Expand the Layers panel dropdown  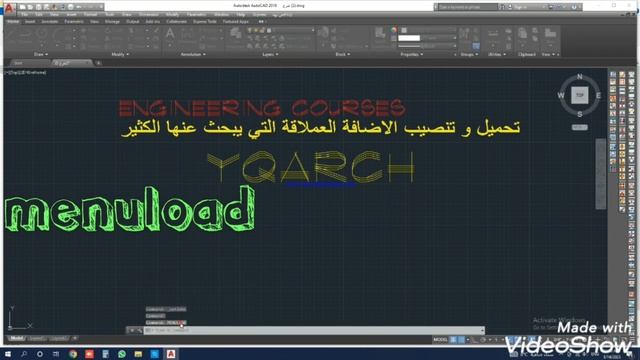click(270, 54)
